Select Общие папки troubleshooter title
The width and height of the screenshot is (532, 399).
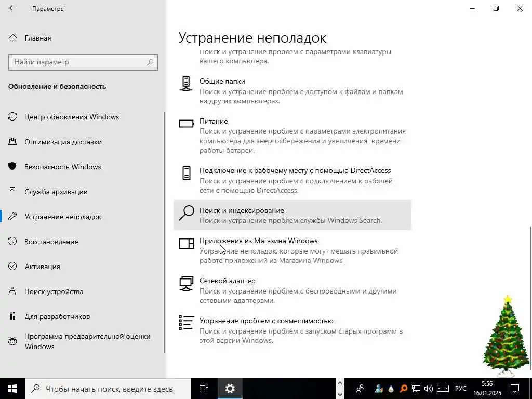point(222,82)
